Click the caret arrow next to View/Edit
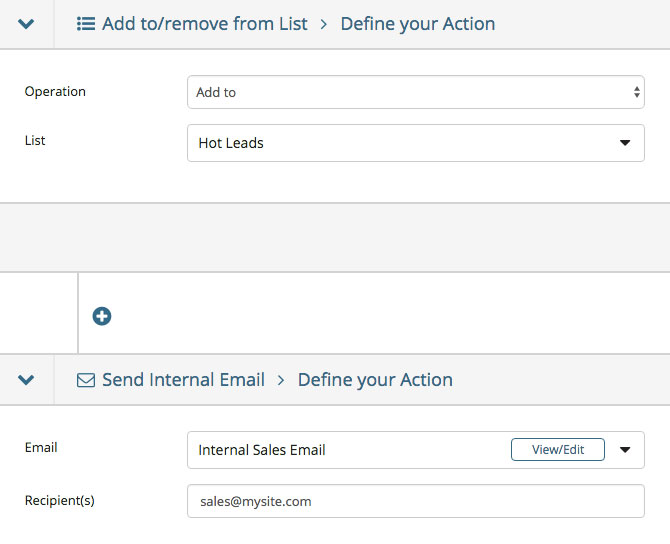The width and height of the screenshot is (670, 544). [625, 450]
